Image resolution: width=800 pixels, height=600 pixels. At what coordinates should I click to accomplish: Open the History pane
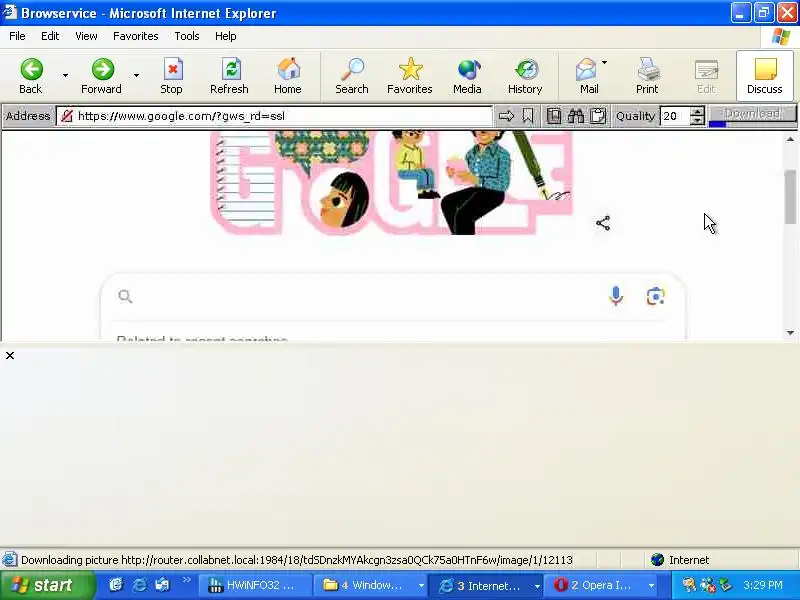[525, 77]
